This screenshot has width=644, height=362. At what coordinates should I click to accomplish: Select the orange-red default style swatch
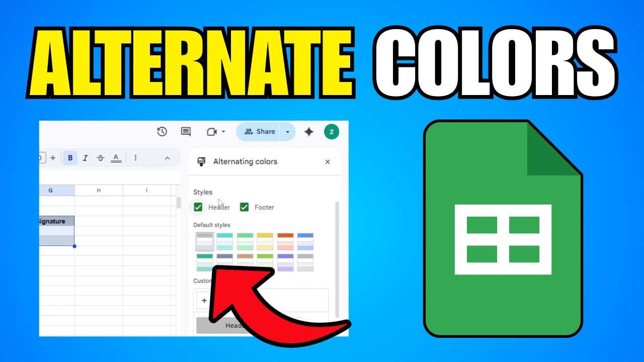point(285,241)
